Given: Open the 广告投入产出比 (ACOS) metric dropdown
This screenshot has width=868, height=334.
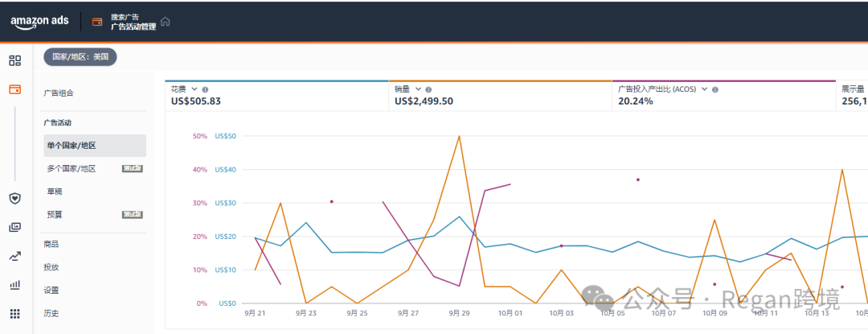Looking at the screenshot, I should coord(704,89).
